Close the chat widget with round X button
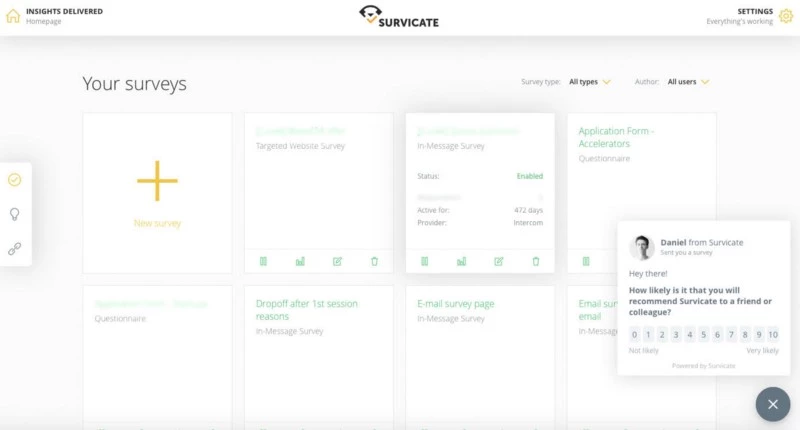 pyautogui.click(x=772, y=404)
